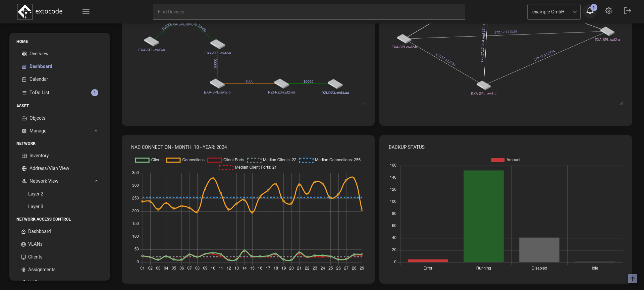Open the settings gear icon
This screenshot has height=290, width=644.
point(608,11)
